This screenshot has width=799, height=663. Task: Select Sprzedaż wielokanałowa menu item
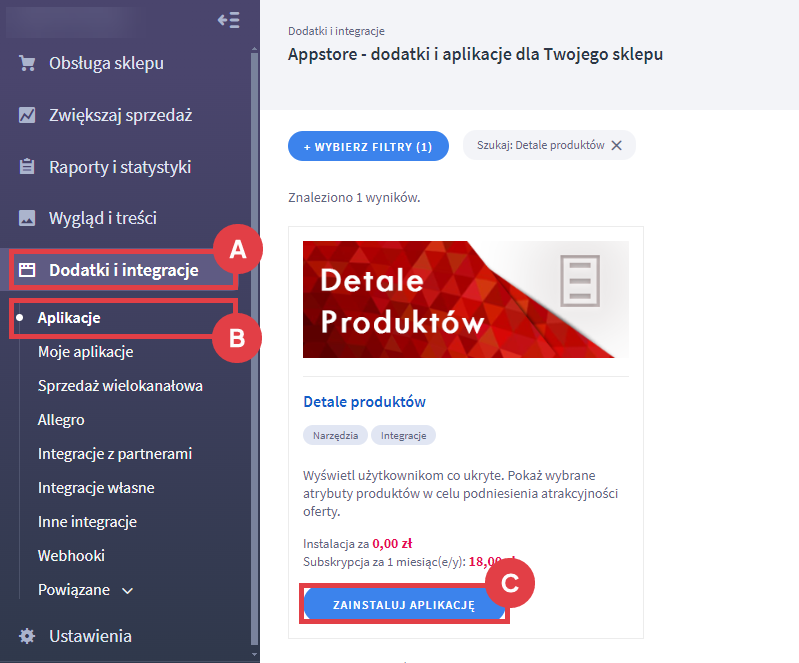120,386
